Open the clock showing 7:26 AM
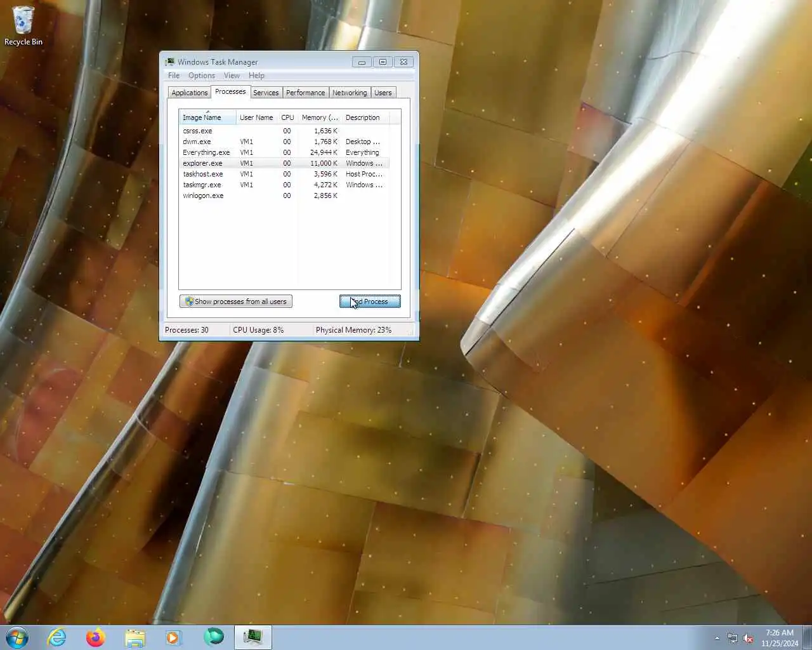Screen dimensions: 812x650 (780, 637)
